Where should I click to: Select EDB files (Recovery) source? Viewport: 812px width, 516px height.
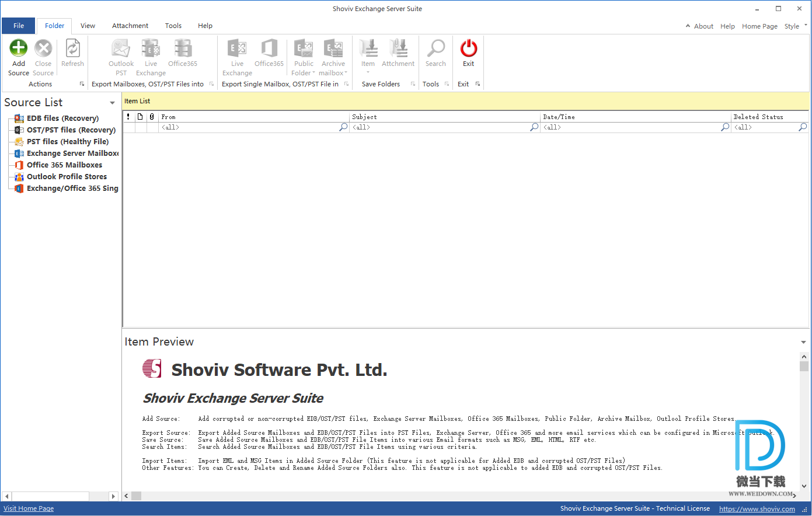click(x=62, y=118)
